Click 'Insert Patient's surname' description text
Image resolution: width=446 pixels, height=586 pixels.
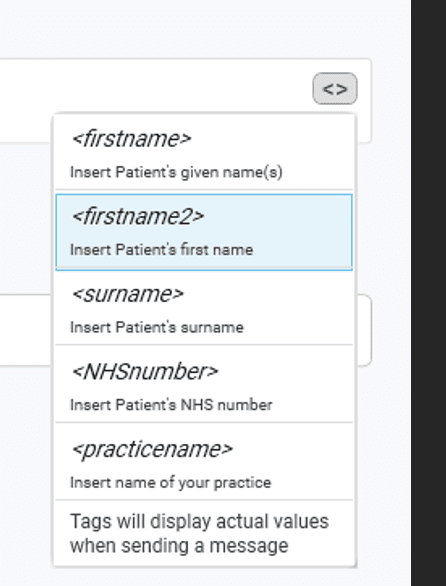(157, 327)
